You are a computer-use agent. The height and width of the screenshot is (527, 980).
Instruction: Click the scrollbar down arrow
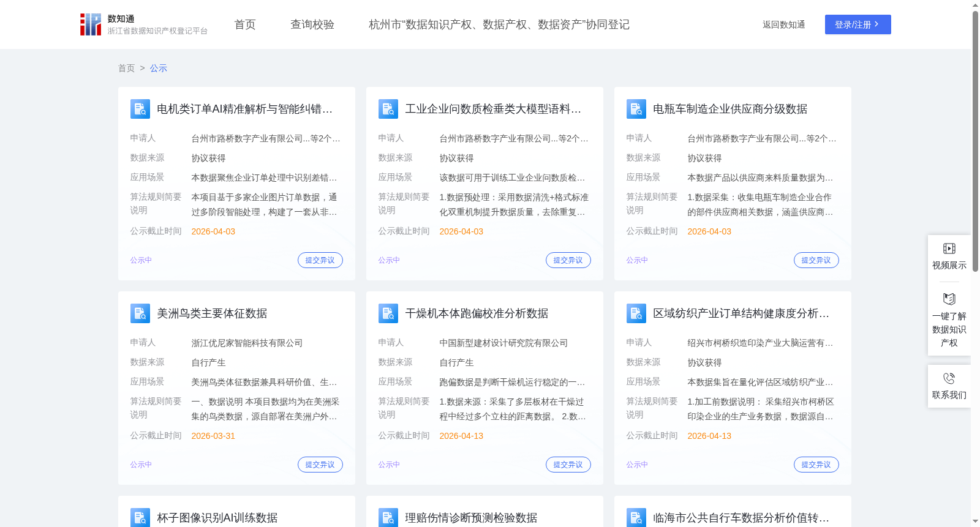(x=975, y=521)
